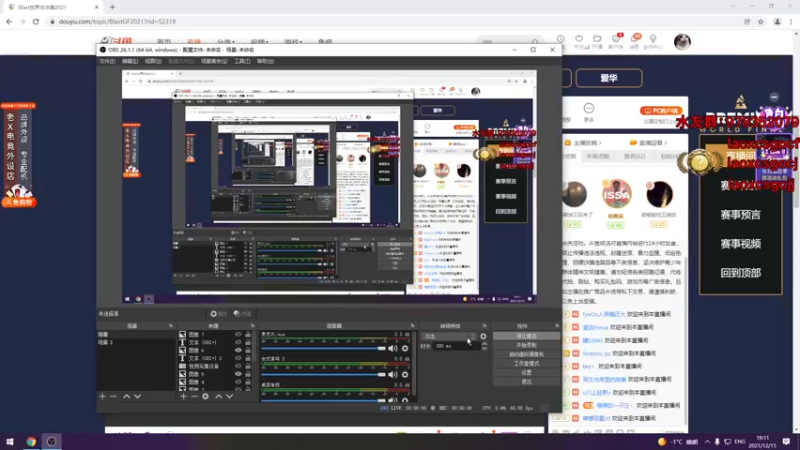Viewport: 800px width, 450px height.
Task: Move the scene up with the arrow
Action: [x=127, y=396]
